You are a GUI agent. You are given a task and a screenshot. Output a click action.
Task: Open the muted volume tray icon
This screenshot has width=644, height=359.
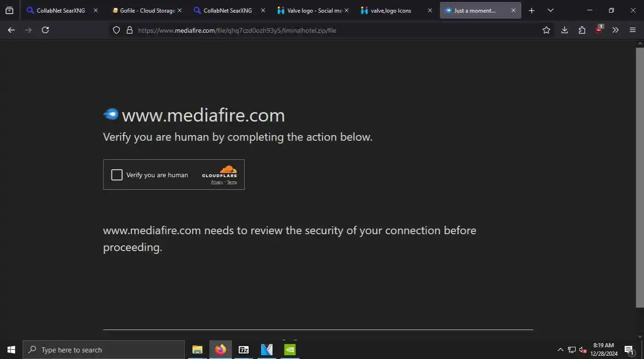coord(583,350)
